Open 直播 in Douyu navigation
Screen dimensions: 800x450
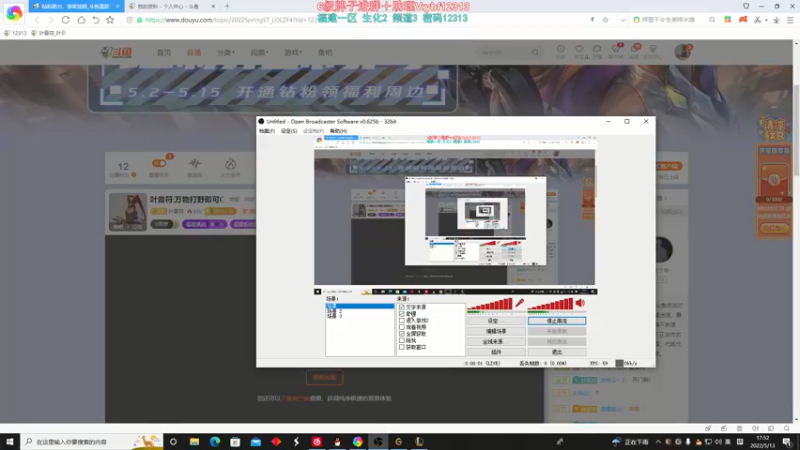coord(194,52)
